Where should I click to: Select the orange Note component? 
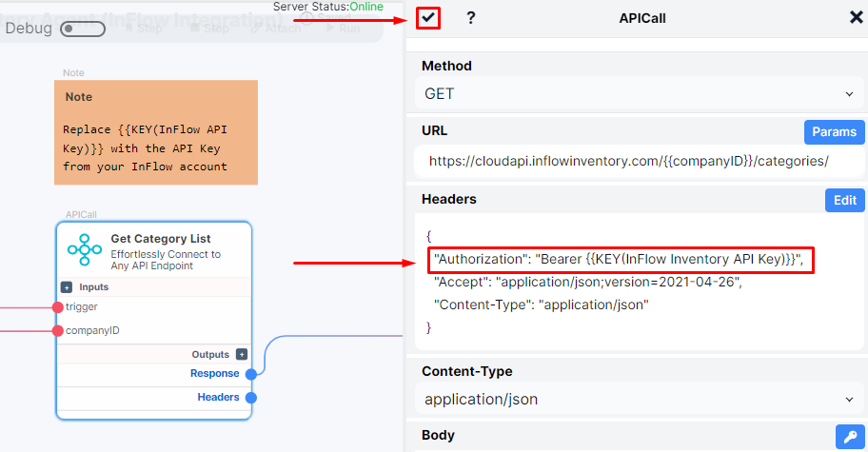(x=156, y=132)
